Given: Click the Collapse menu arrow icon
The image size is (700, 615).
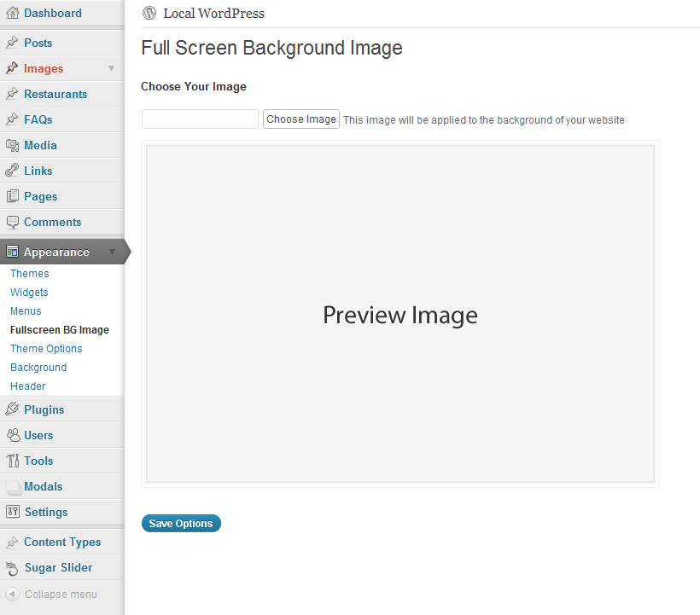Looking at the screenshot, I should point(12,594).
